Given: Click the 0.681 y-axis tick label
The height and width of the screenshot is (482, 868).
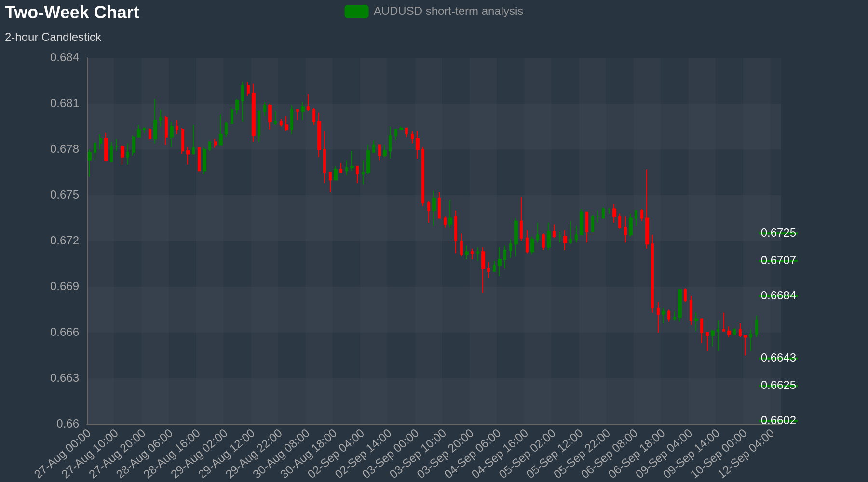Looking at the screenshot, I should point(65,104).
